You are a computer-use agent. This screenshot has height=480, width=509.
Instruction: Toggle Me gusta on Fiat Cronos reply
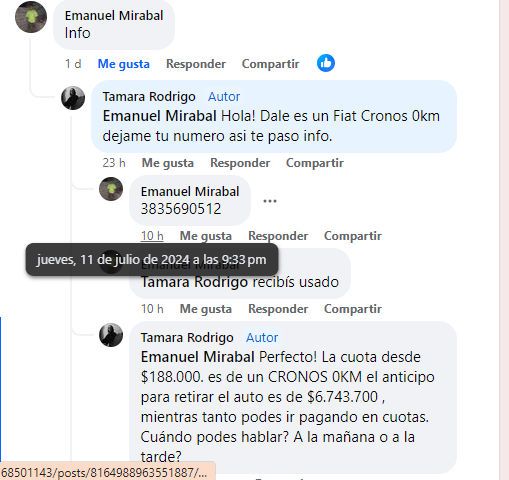[168, 163]
